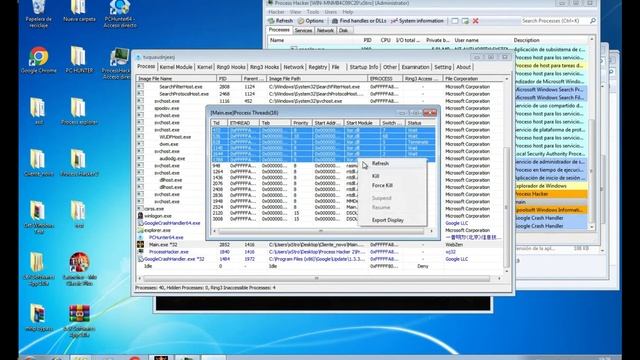Click the threads dialog horizontal scrollbar

point(321,231)
